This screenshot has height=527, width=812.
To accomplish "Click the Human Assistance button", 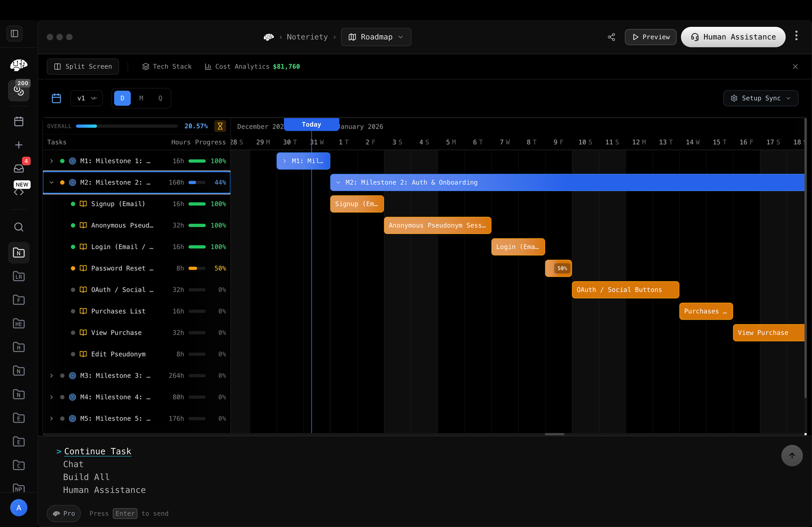I will coord(733,37).
